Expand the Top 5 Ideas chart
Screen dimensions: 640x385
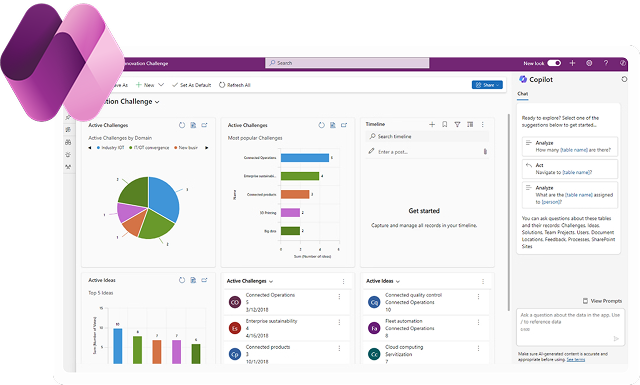pyautogui.click(x=204, y=280)
